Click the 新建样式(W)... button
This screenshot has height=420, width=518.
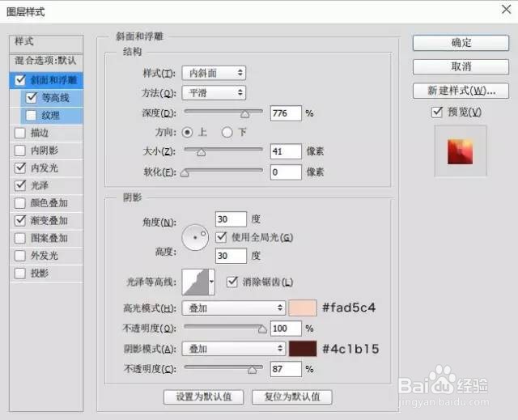point(461,91)
